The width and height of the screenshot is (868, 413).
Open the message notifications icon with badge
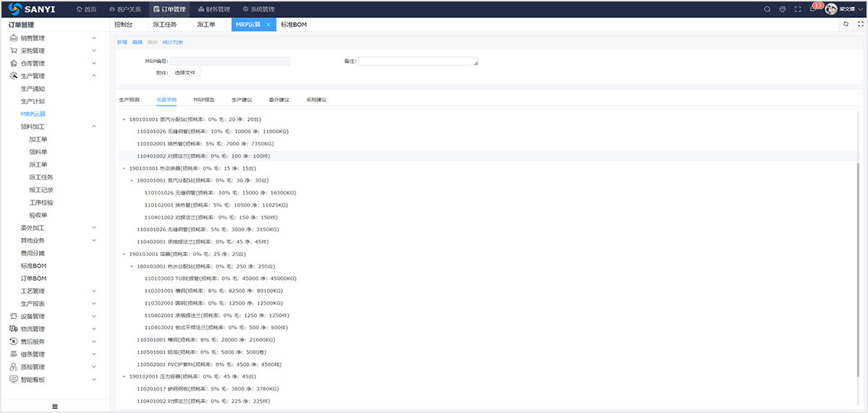[814, 9]
